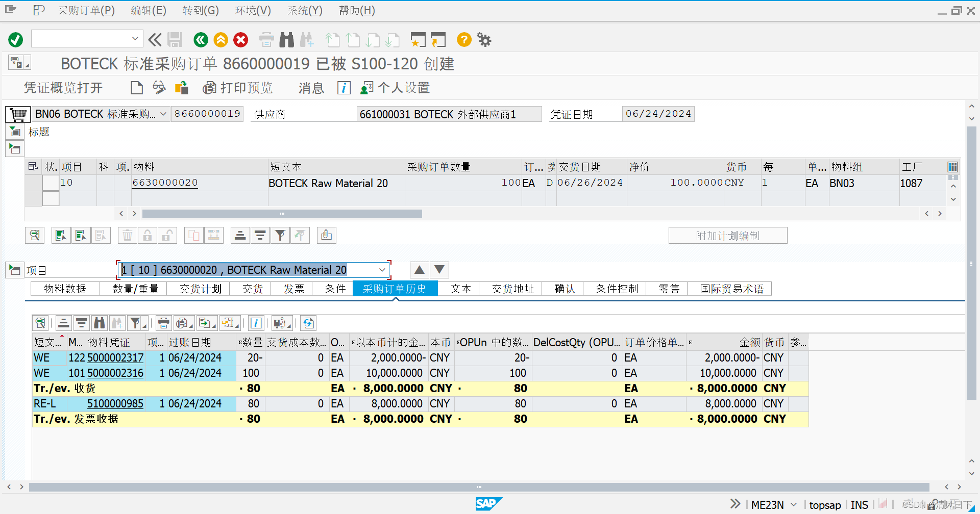The image size is (980, 514).
Task: Open the filter dropdown arrow in history toolbar
Action: pos(145,325)
